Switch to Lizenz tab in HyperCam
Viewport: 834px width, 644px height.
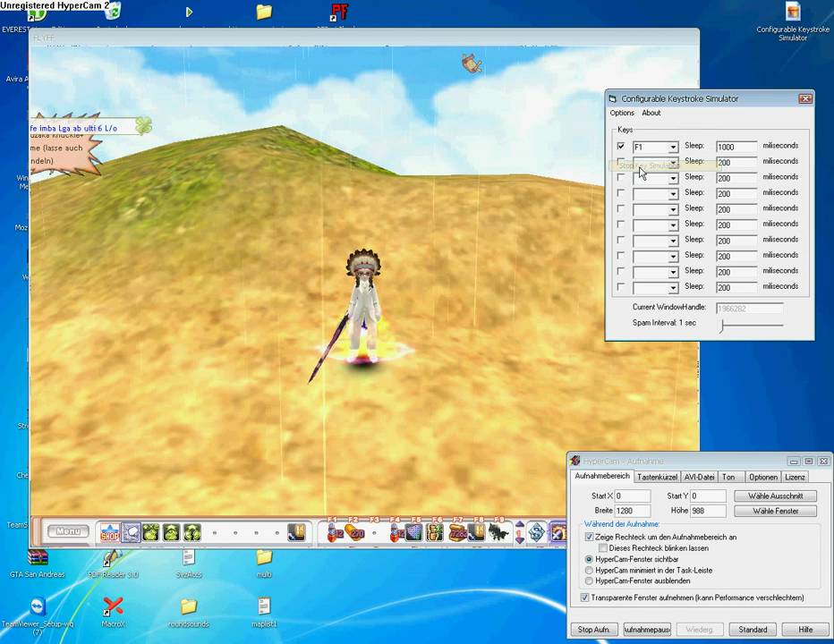[795, 477]
